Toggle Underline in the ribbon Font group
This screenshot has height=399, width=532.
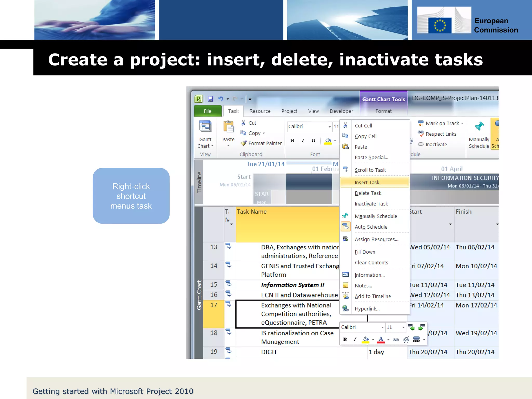[313, 141]
